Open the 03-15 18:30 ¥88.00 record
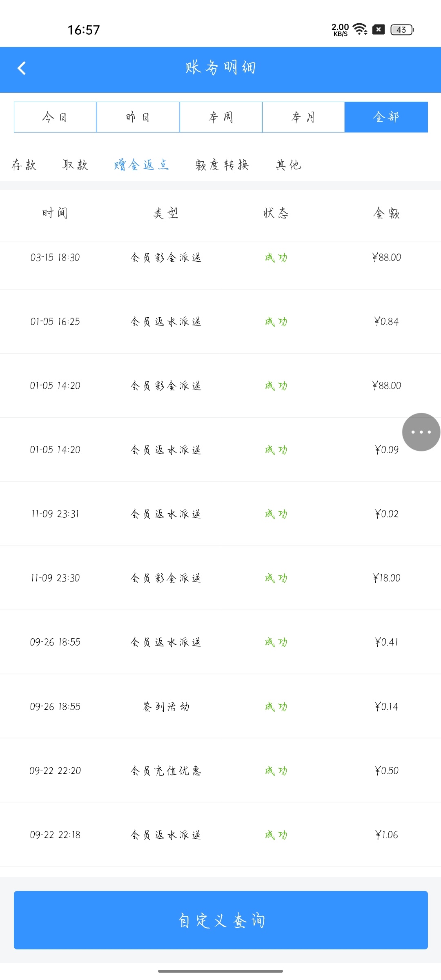 [x=220, y=258]
